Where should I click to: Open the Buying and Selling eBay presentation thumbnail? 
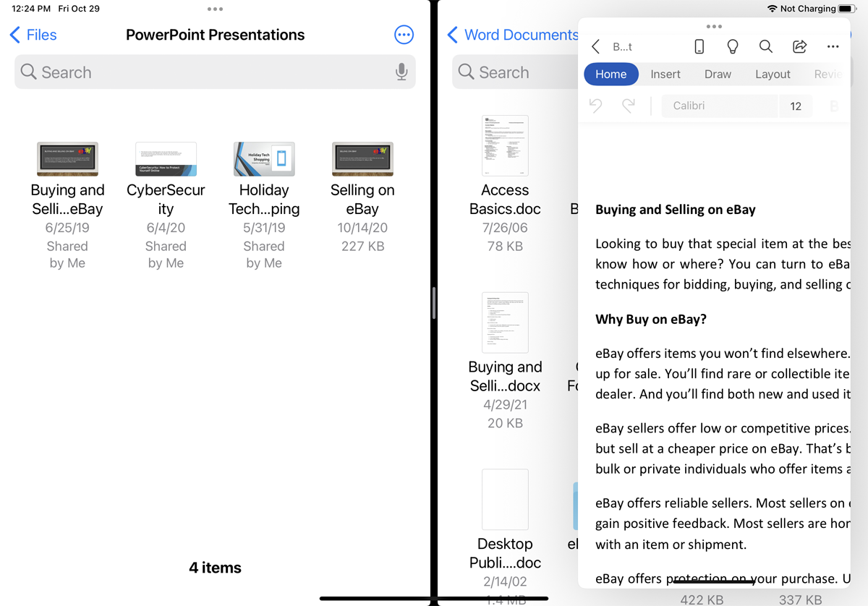67,158
